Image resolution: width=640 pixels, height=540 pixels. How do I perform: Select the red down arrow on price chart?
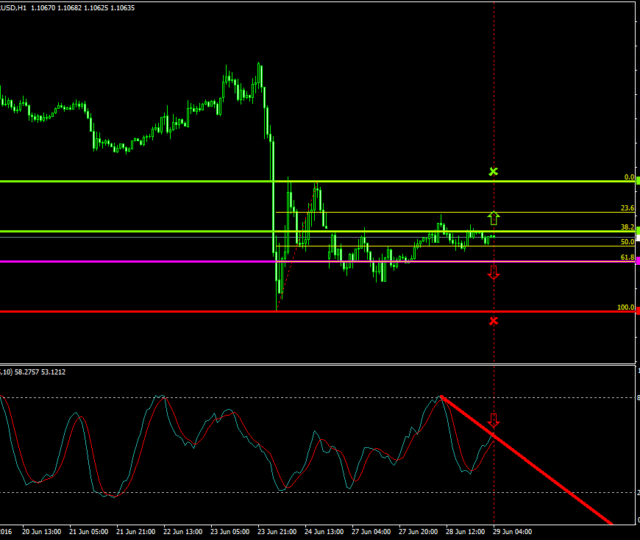(493, 272)
